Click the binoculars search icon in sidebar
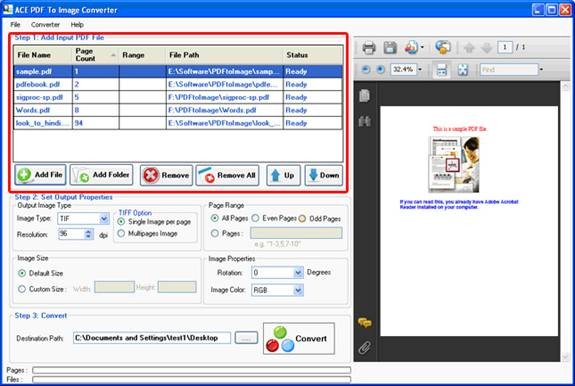 (364, 121)
